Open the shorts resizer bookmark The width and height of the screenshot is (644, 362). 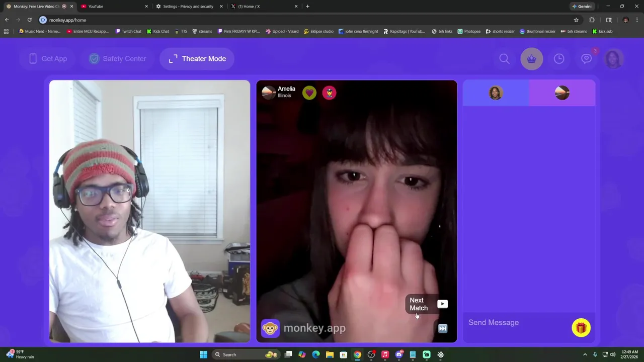(500, 31)
